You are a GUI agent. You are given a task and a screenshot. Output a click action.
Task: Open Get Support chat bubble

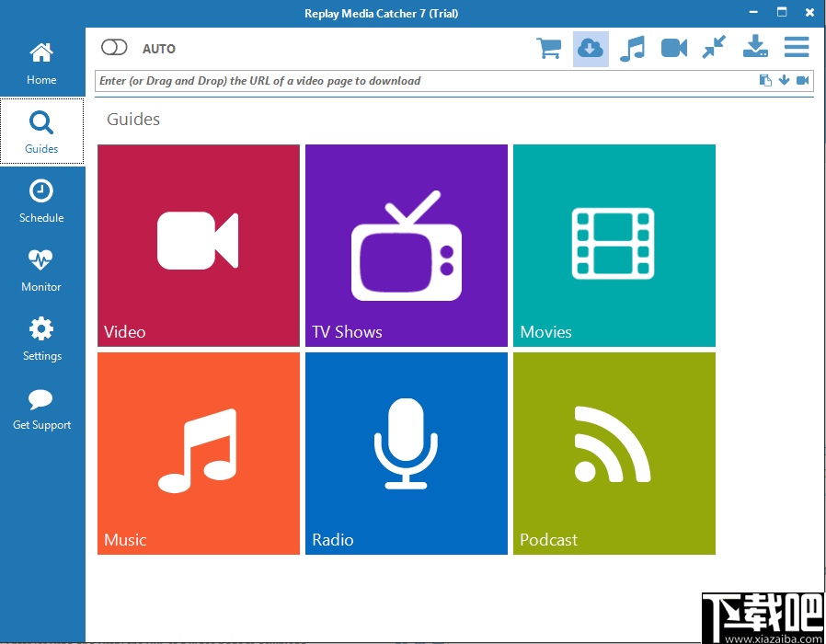(x=41, y=409)
